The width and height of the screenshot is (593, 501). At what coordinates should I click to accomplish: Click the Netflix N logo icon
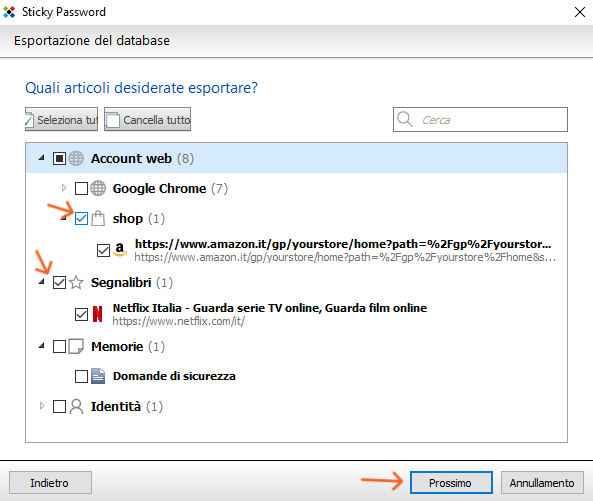coord(98,314)
